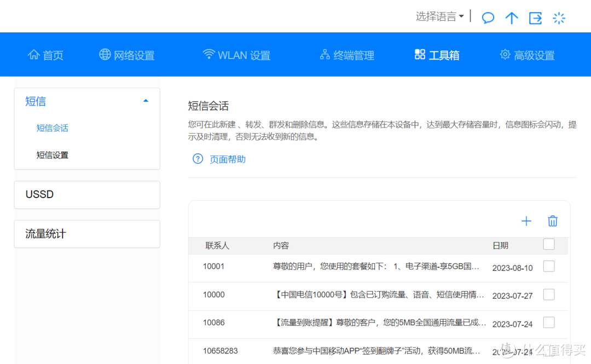Open 高级设置 tab
The height and width of the screenshot is (364, 591).
coord(527,55)
